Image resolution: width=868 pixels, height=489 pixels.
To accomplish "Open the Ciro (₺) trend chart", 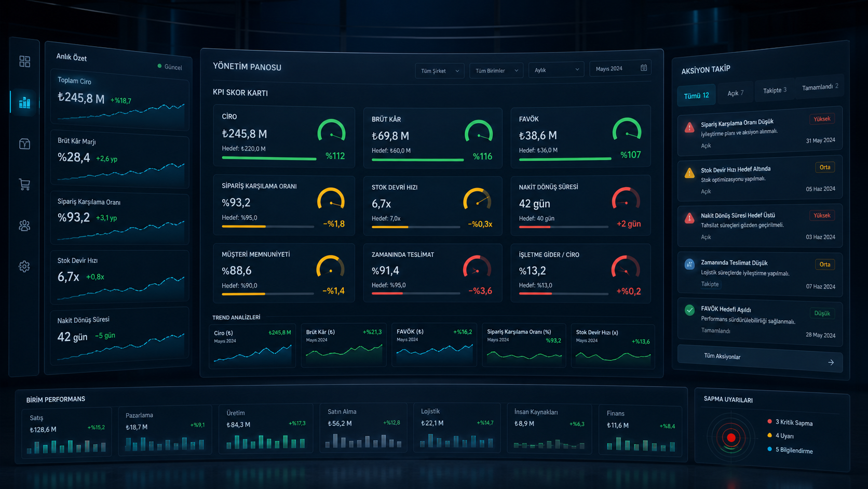I will 252,346.
